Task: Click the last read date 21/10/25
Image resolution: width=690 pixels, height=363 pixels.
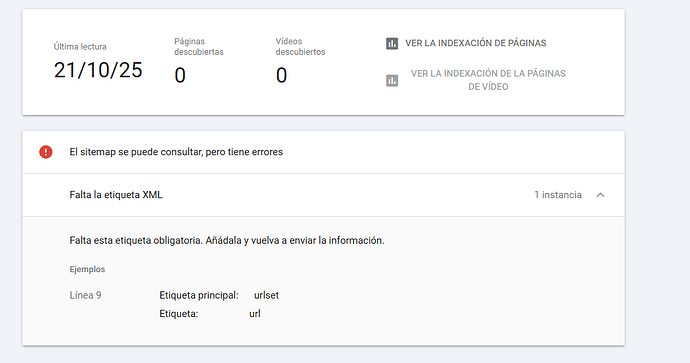Action: [98, 70]
